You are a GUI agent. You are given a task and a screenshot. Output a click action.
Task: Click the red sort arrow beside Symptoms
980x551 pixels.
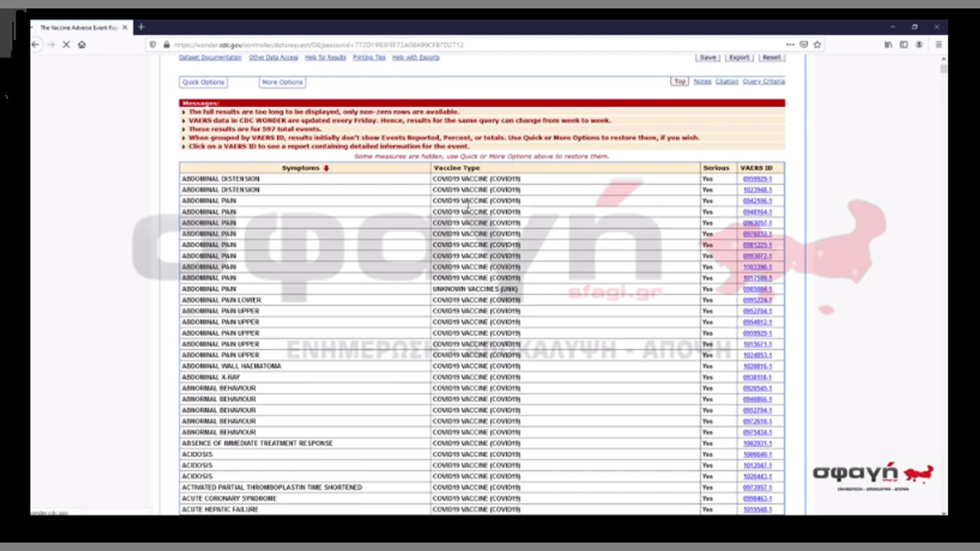[x=326, y=168]
